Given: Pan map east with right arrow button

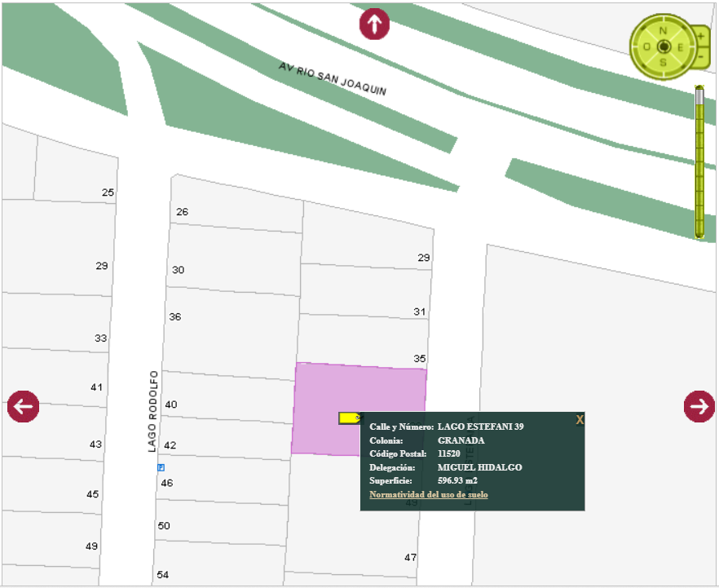Looking at the screenshot, I should click(699, 405).
